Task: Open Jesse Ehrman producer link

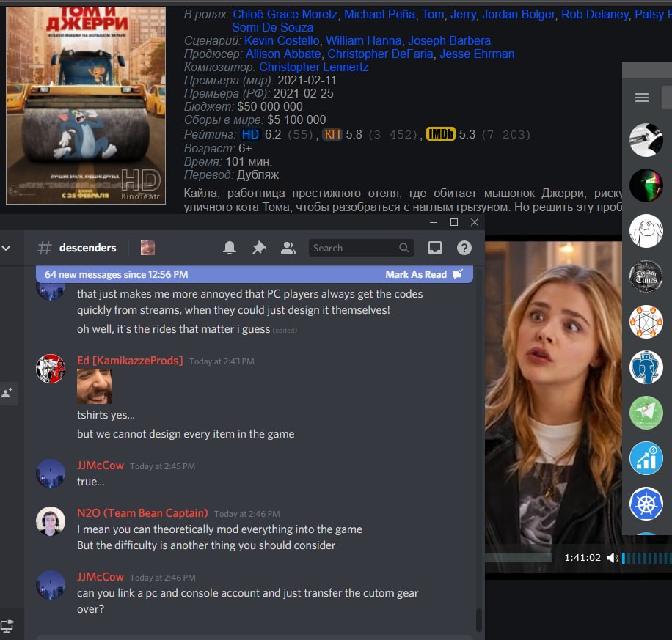Action: [477, 54]
